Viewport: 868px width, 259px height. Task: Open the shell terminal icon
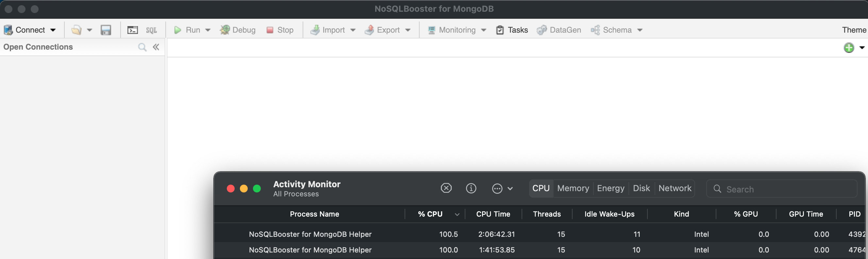(x=132, y=30)
